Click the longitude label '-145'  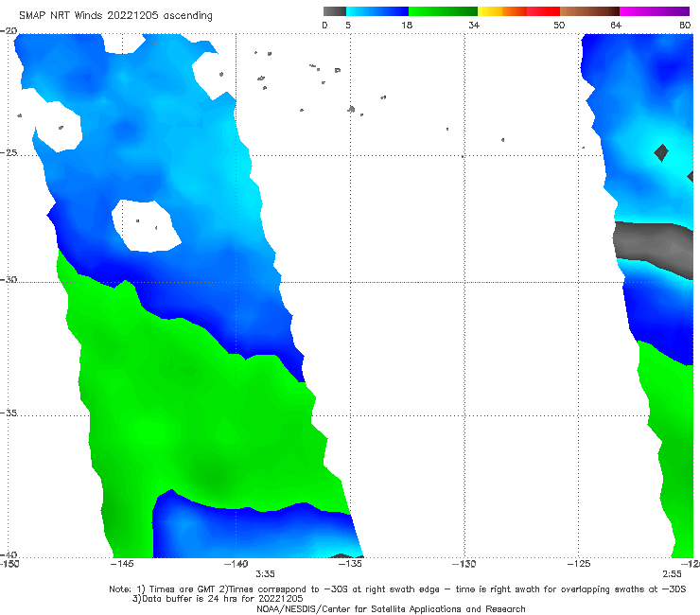(x=122, y=564)
